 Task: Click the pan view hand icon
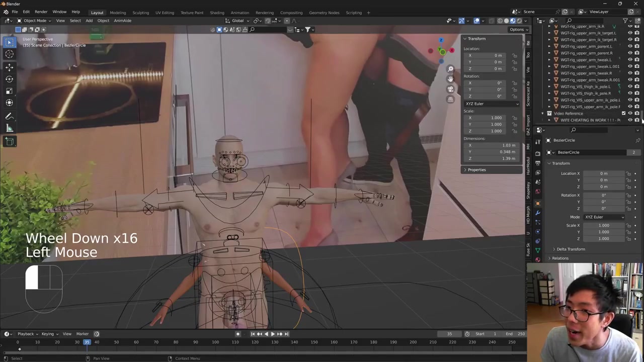(x=450, y=78)
